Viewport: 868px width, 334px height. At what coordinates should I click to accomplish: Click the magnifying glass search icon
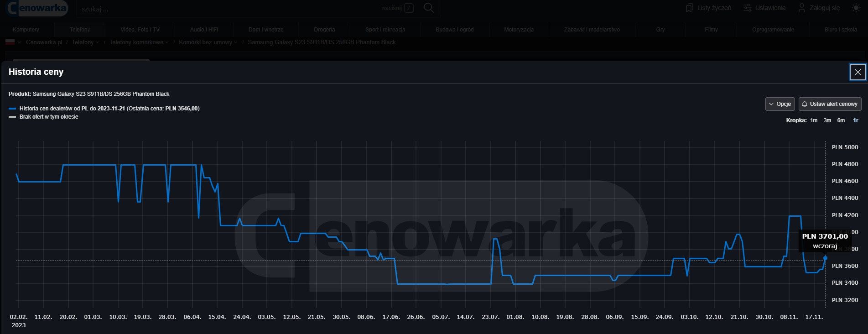click(x=429, y=8)
